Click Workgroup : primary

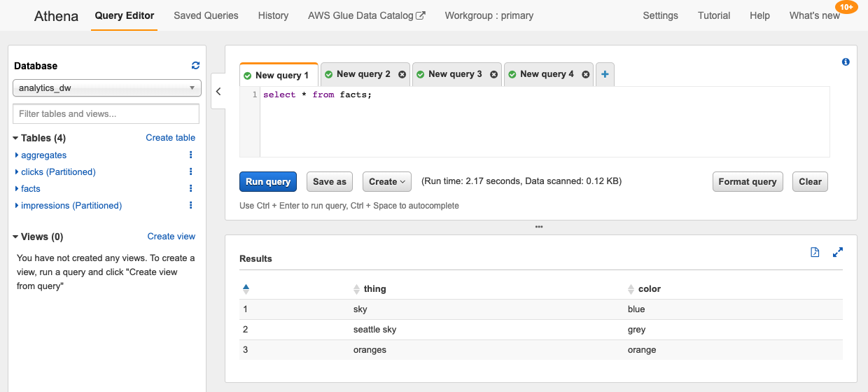489,15
